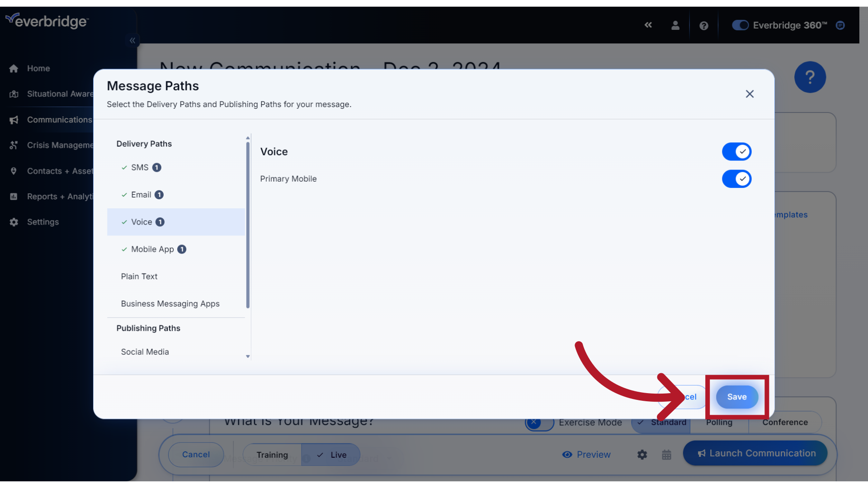Click the help question mark icon
The width and height of the screenshot is (868, 488).
(x=703, y=25)
